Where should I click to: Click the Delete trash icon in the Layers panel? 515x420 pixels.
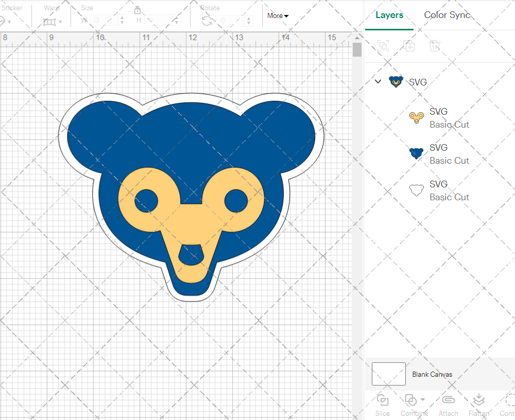(435, 46)
